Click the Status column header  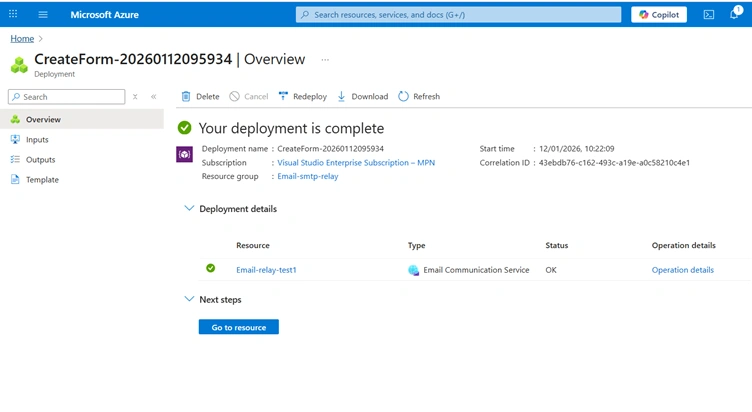pos(556,246)
